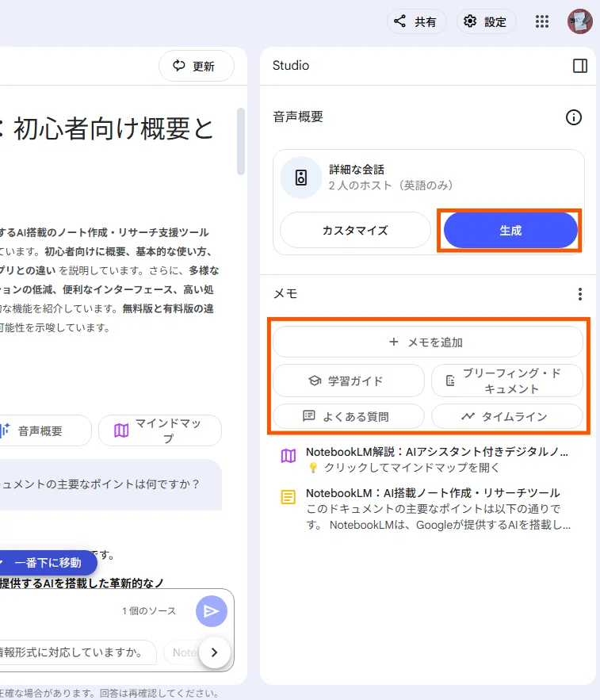
Task: Click the refresh arrows icon beside 更新
Action: 179,66
